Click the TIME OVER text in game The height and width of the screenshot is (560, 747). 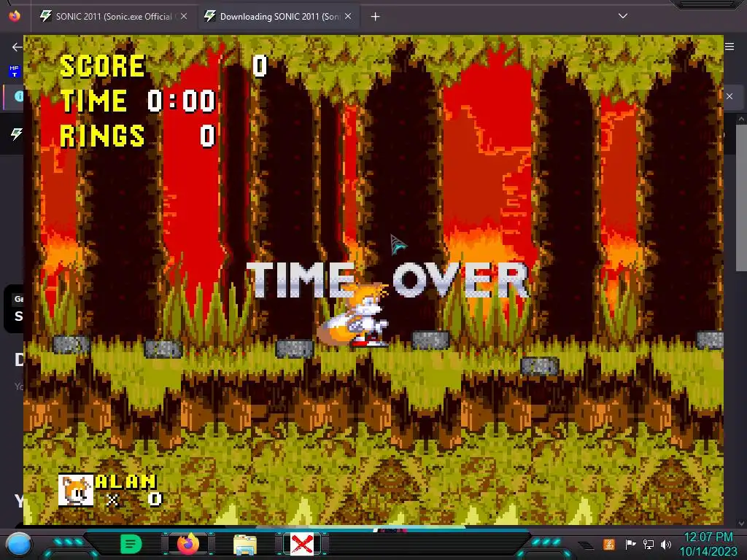pyautogui.click(x=387, y=279)
